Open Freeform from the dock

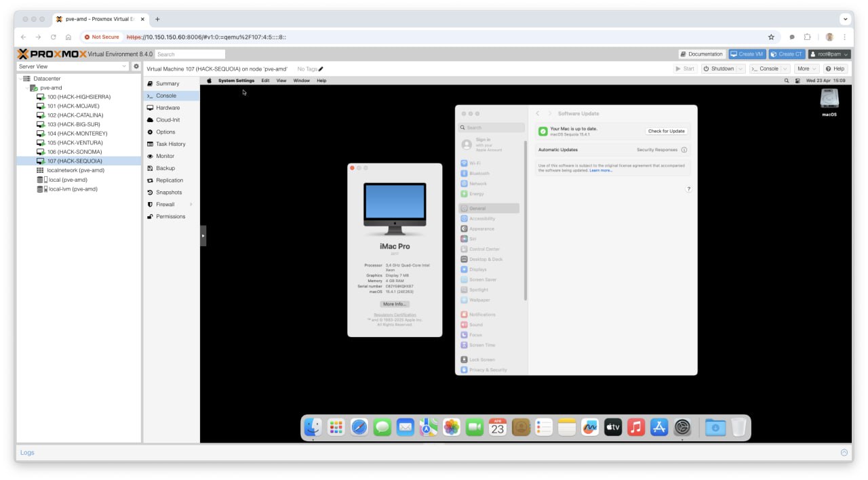point(590,427)
